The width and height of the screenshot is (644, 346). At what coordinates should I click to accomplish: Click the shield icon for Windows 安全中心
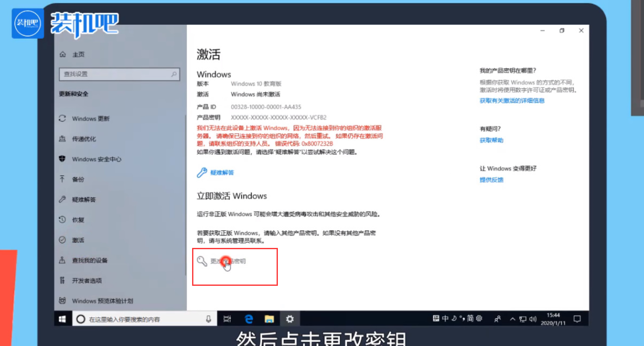[62, 159]
